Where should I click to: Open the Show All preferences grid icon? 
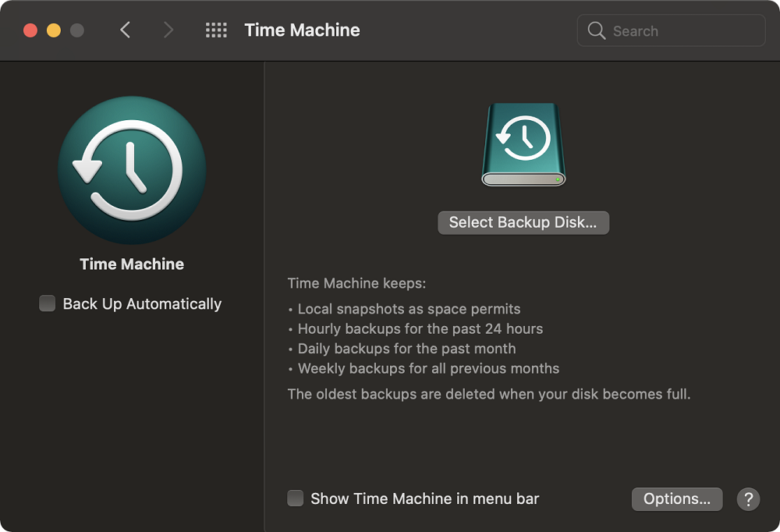pyautogui.click(x=216, y=30)
